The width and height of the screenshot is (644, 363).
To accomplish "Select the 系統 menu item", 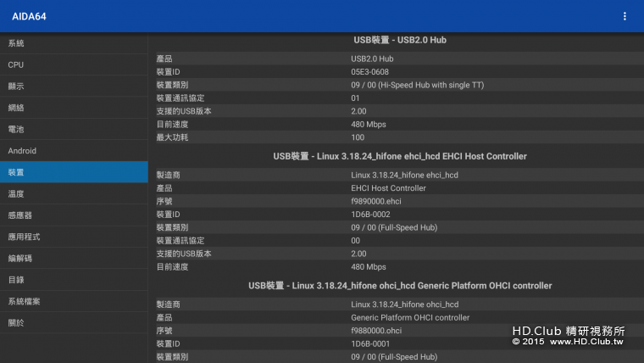I will click(74, 43).
